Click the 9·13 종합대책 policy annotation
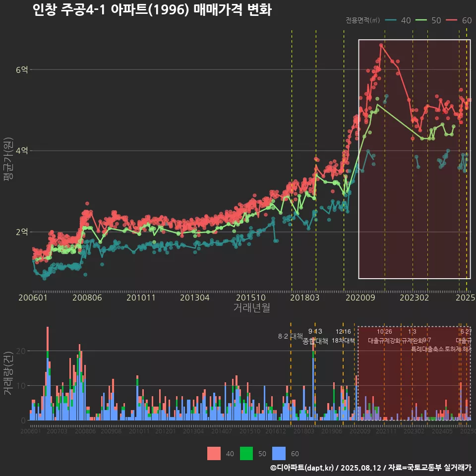 [x=315, y=336]
